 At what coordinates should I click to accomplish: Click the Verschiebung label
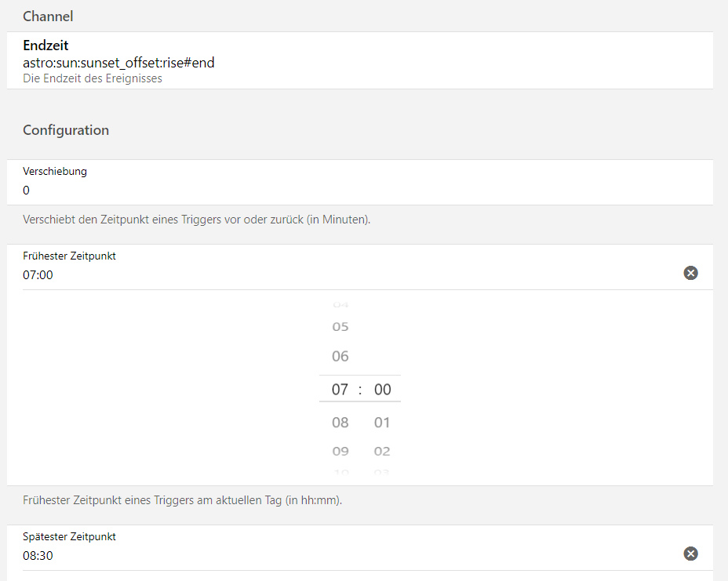pos(55,171)
